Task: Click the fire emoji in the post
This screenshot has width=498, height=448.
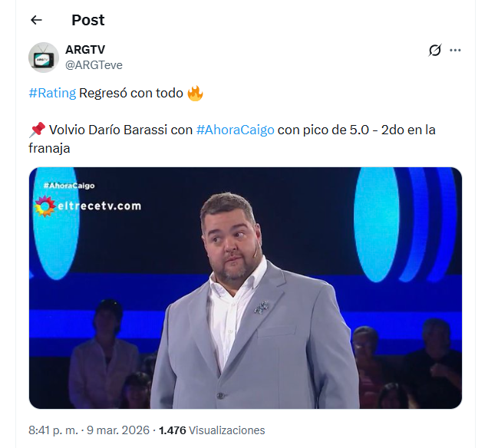Action: 195,94
